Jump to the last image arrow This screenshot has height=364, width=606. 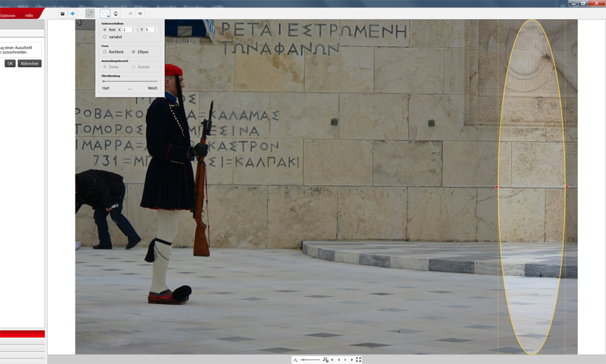pyautogui.click(x=351, y=360)
